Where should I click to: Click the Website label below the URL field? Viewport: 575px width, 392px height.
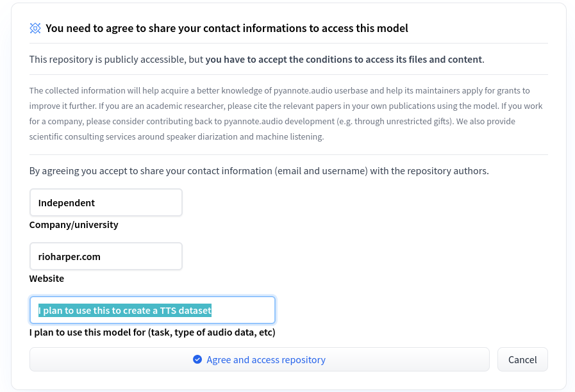[x=46, y=279]
